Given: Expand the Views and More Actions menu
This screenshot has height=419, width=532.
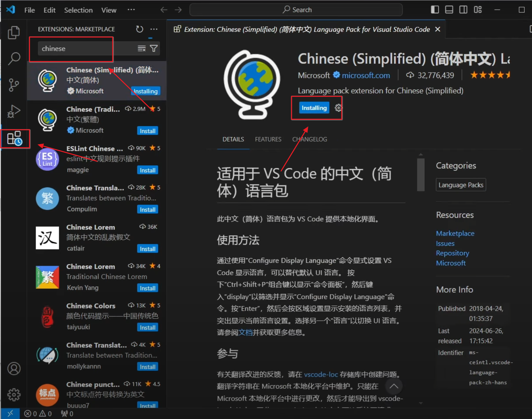Looking at the screenshot, I should [154, 29].
